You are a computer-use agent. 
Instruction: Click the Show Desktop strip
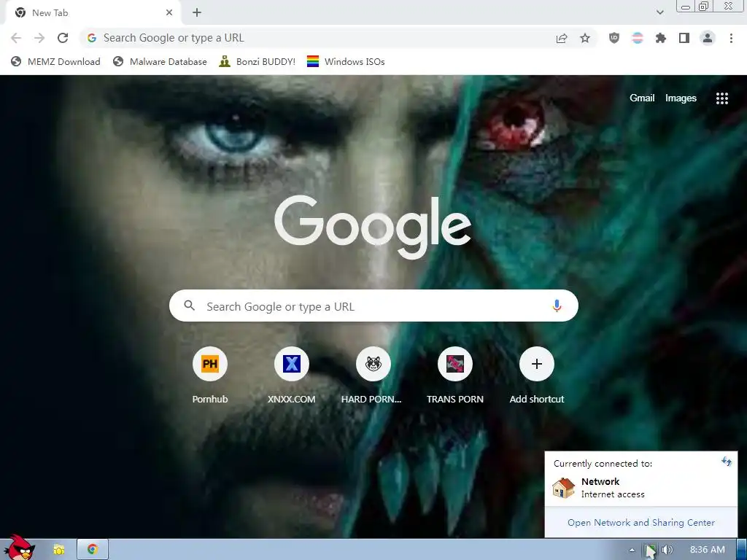tap(742, 550)
